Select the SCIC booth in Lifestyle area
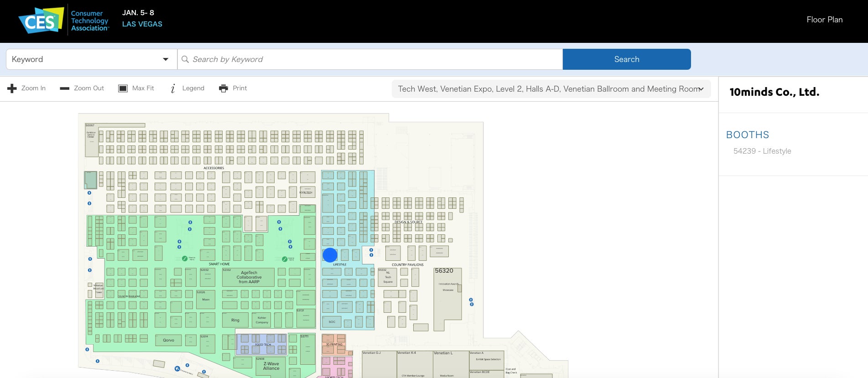 click(x=332, y=322)
